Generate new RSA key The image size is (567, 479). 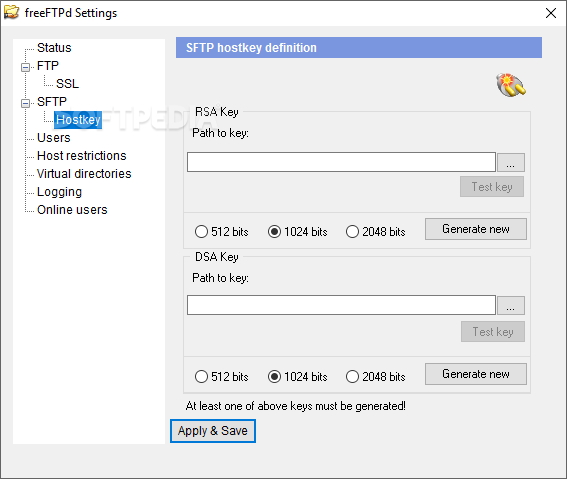tap(476, 229)
